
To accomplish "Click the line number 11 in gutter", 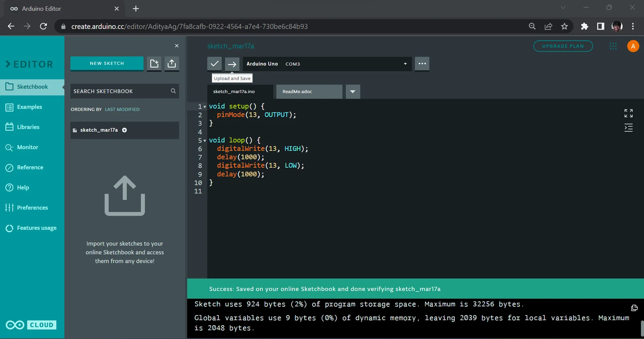I will coord(198,191).
